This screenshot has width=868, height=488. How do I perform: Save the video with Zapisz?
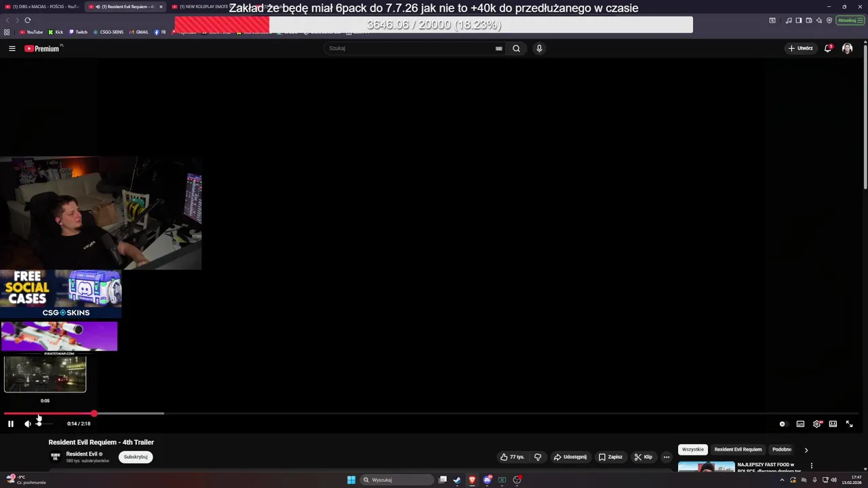(610, 457)
